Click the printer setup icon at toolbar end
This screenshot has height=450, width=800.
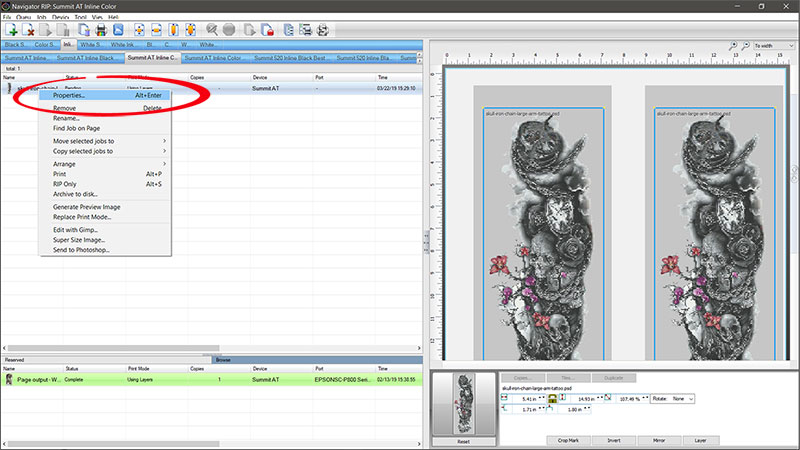pyautogui.click(x=322, y=30)
